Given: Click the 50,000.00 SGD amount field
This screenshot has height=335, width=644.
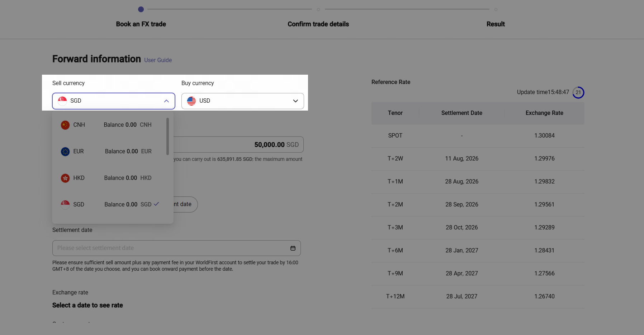Looking at the screenshot, I should pyautogui.click(x=238, y=144).
